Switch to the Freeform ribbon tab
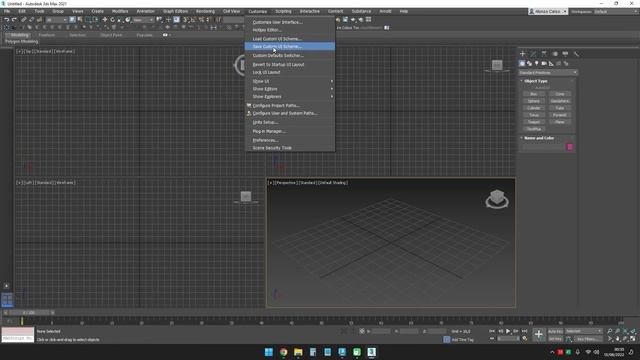Viewport: 640px width, 360px height. pyautogui.click(x=47, y=35)
